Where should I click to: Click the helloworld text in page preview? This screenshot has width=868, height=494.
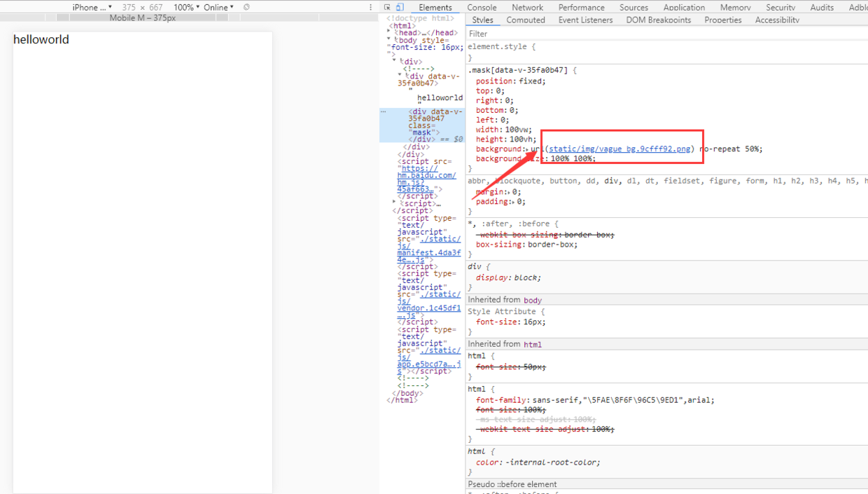coord(41,40)
